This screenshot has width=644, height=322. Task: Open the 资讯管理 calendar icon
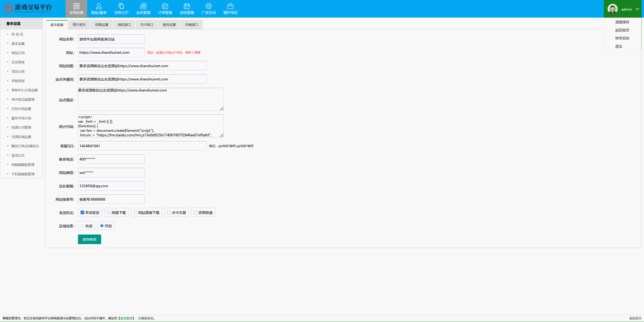point(187,6)
